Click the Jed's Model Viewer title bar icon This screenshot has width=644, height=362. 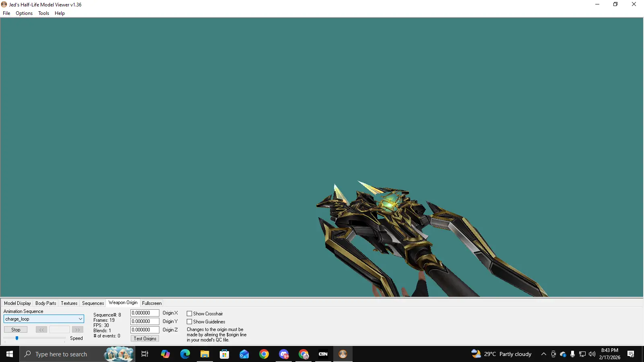4,4
